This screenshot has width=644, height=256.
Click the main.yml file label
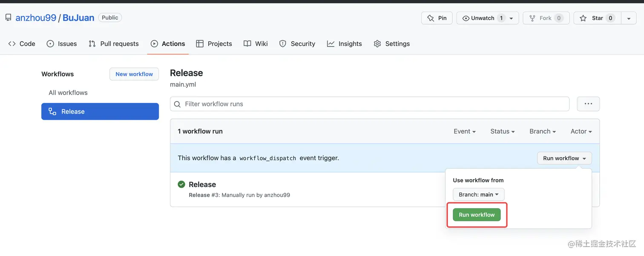[183, 84]
